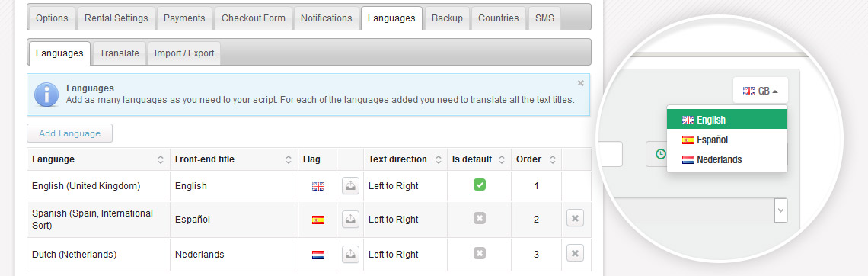Toggle default checkmark for English
This screenshot has width=868, height=276.
(480, 185)
